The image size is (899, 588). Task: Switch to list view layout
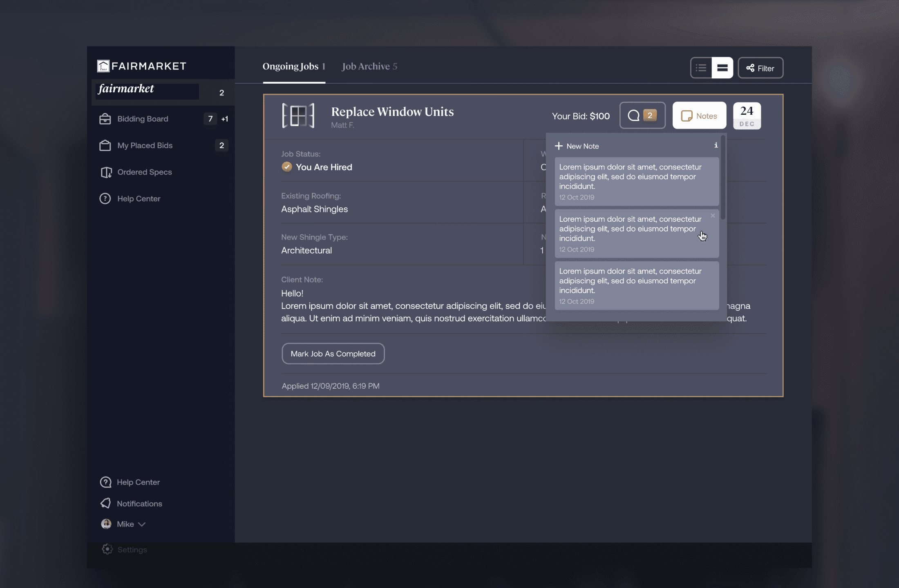pos(701,68)
